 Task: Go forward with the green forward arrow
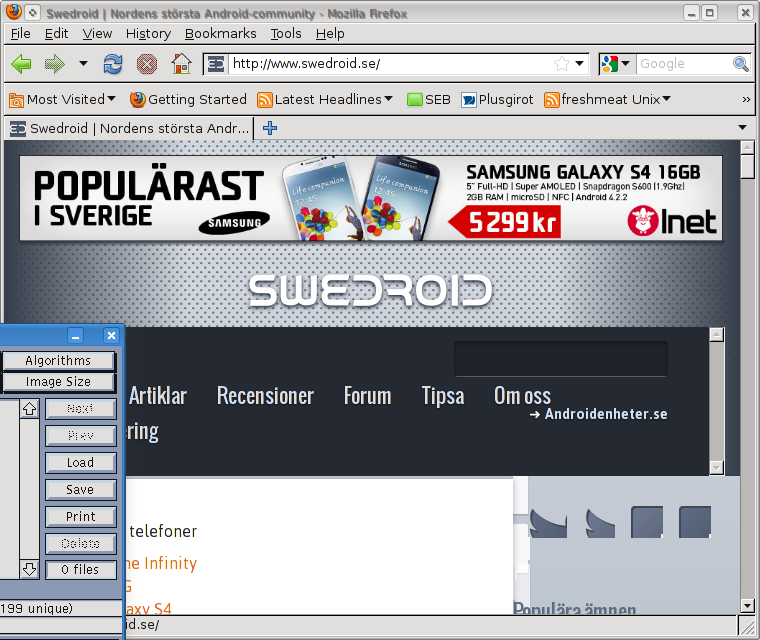(x=54, y=64)
